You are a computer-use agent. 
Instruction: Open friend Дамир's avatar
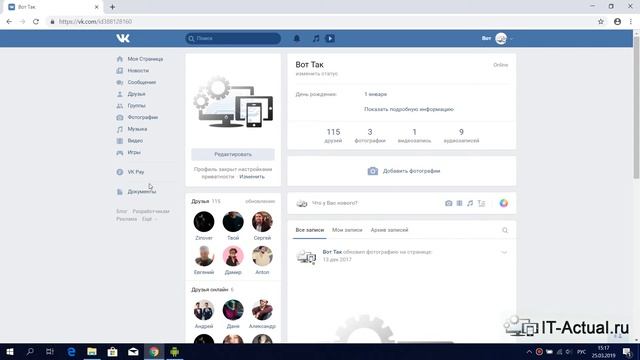point(233,256)
